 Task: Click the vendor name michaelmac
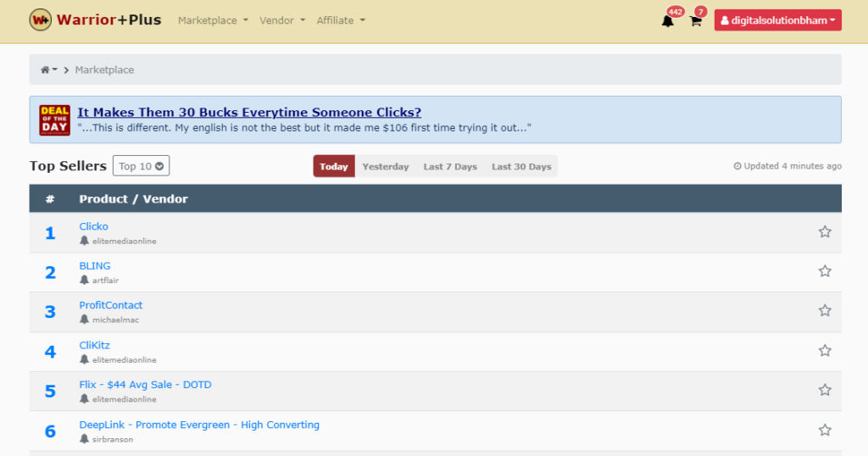[115, 320]
